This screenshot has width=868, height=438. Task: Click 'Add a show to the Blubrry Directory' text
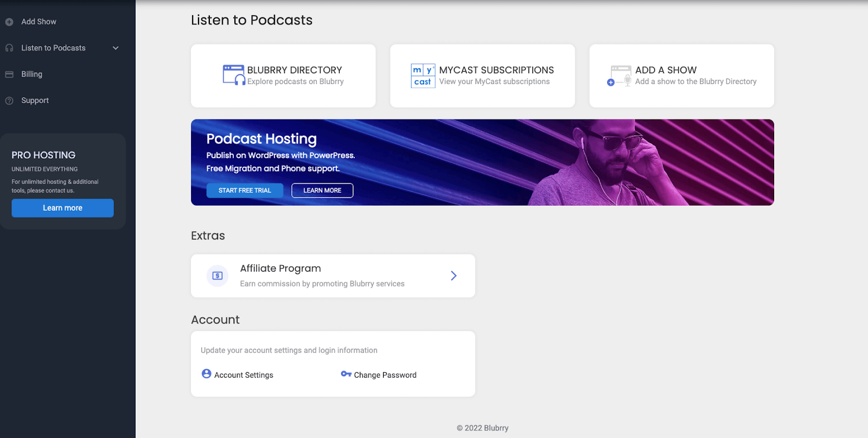coord(695,81)
